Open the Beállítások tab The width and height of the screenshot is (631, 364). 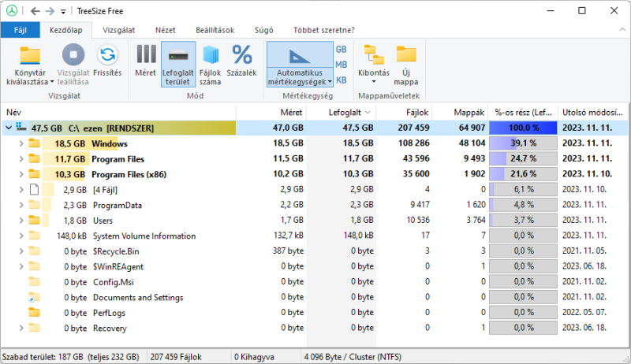[215, 30]
